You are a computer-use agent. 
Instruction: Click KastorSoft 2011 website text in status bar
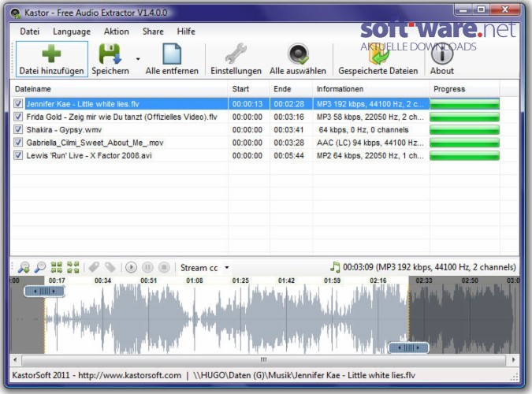point(96,375)
